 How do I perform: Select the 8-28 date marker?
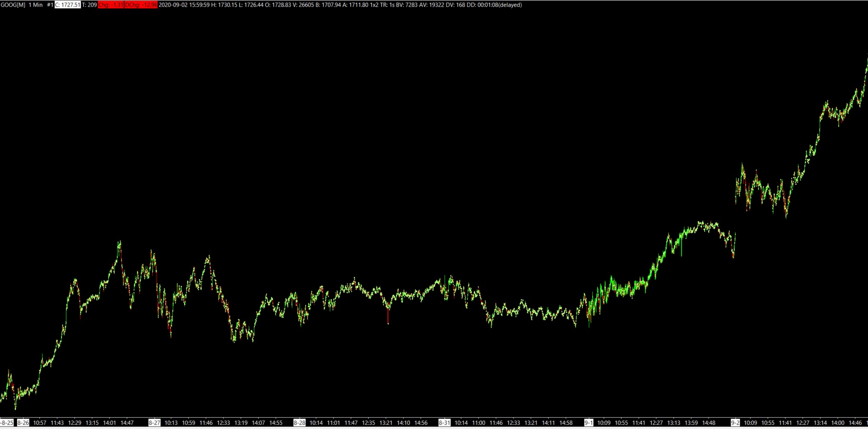pos(299,423)
